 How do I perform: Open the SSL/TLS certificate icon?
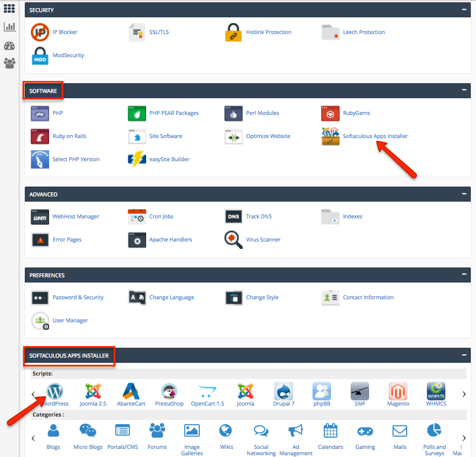pyautogui.click(x=136, y=32)
